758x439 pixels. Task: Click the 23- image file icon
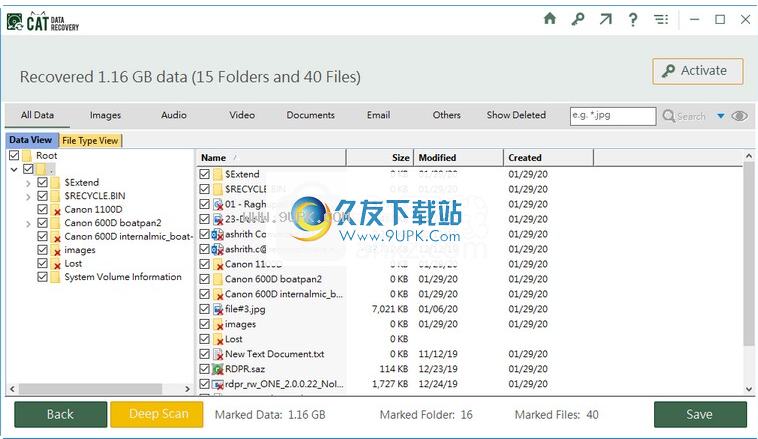(x=218, y=220)
